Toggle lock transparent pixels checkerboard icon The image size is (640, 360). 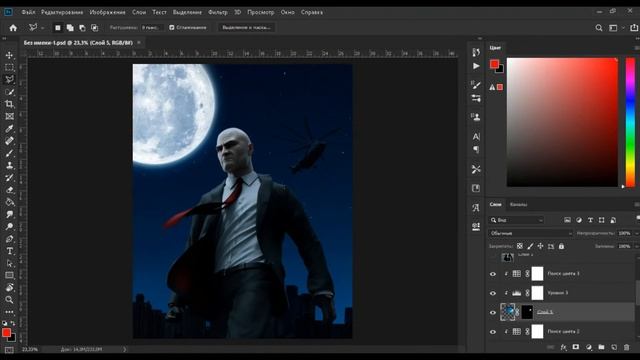click(520, 246)
